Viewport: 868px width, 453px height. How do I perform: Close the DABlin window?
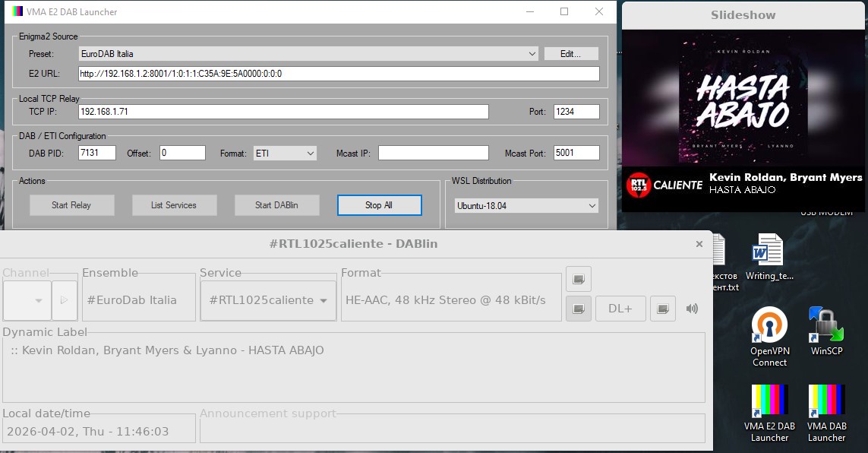(x=699, y=244)
